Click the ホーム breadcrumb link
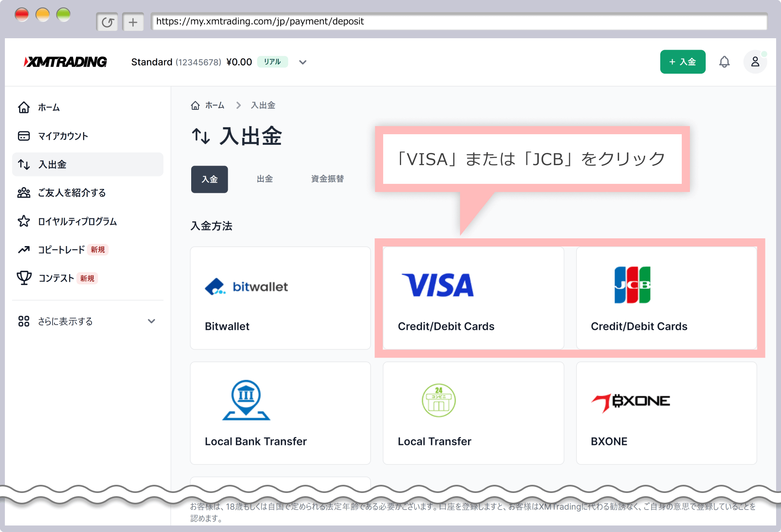 pyautogui.click(x=215, y=105)
